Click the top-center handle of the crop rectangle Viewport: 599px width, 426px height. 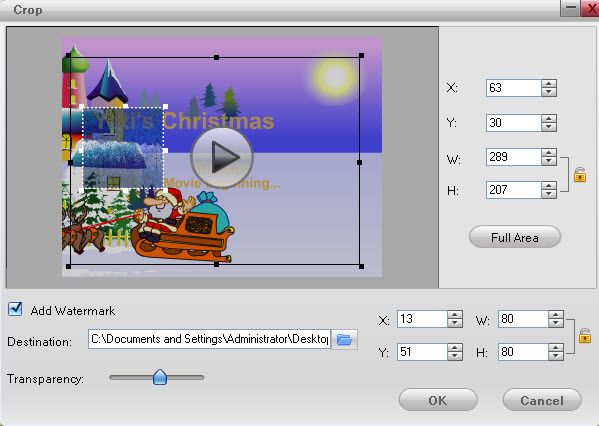click(217, 58)
